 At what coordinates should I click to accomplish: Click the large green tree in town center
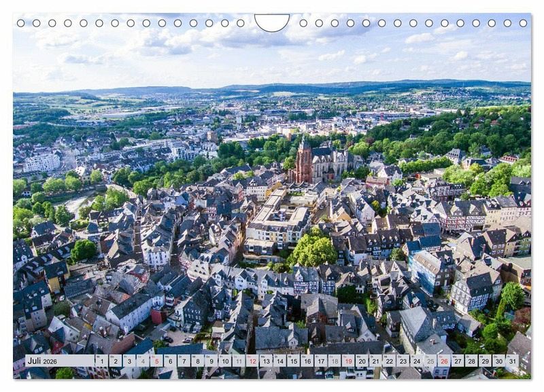click(312, 250)
